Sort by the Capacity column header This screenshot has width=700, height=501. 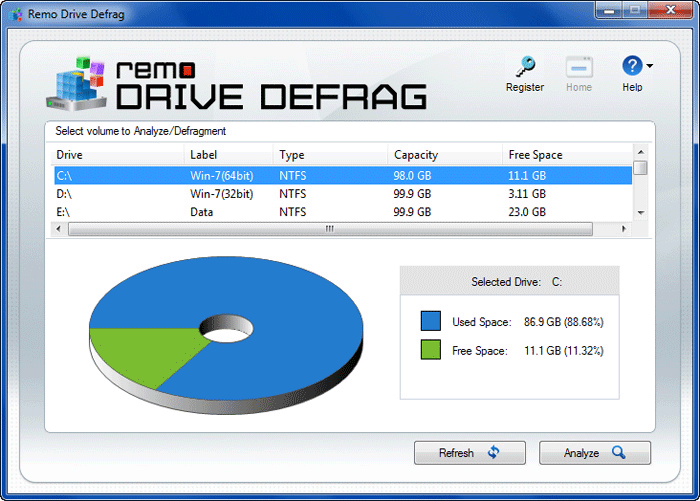click(444, 155)
